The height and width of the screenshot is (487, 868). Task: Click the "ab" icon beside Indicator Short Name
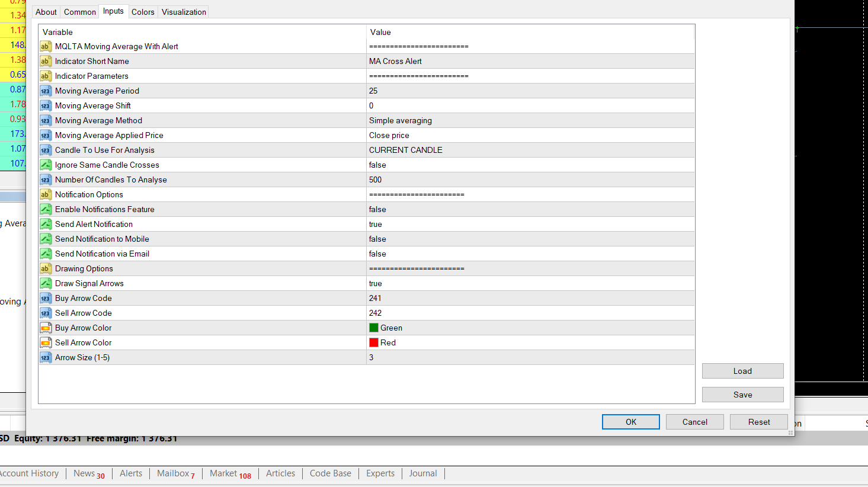[46, 61]
